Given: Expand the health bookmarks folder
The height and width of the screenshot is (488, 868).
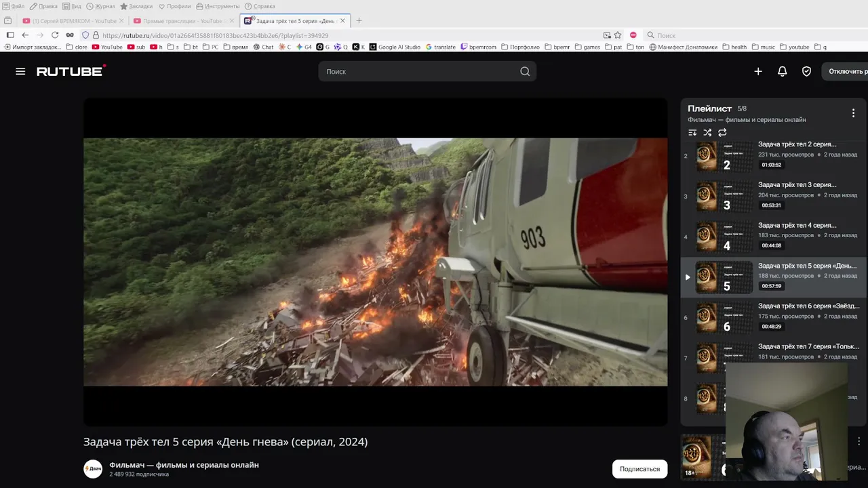Looking at the screenshot, I should click(x=734, y=47).
